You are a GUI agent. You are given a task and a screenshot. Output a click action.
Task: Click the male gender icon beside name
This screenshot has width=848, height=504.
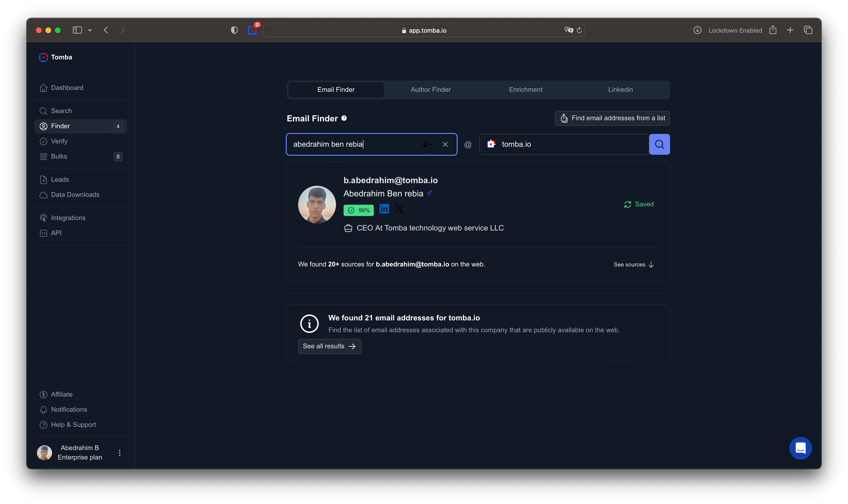coord(430,193)
